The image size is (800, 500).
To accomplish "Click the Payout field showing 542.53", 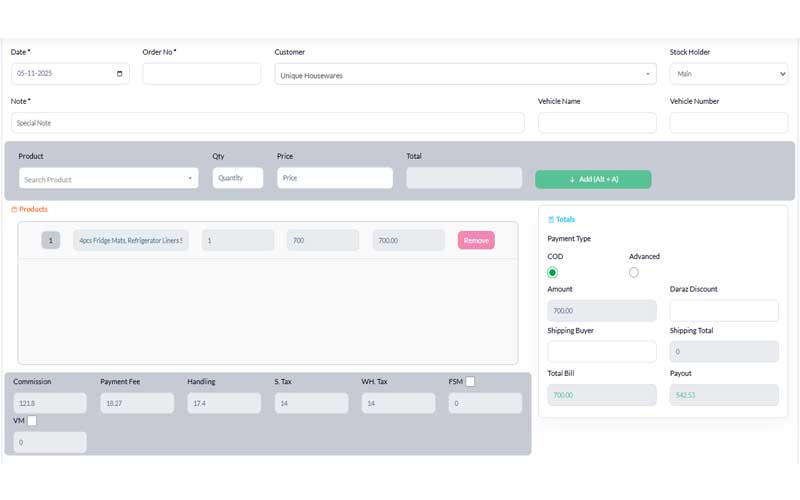I will point(724,395).
